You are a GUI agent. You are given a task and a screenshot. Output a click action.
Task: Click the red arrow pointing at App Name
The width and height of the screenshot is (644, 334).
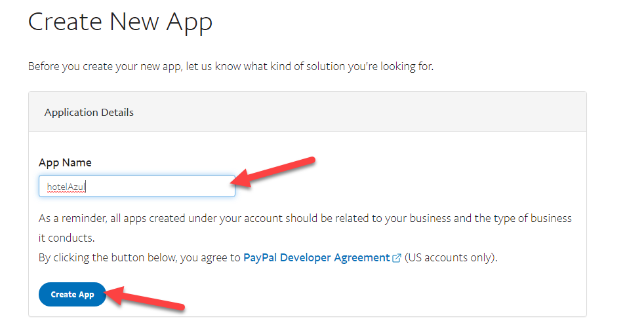tap(275, 172)
